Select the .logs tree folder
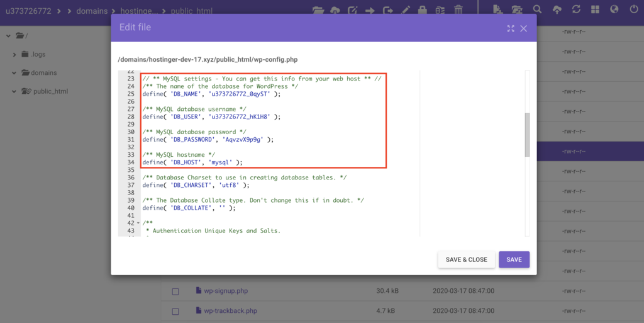The height and width of the screenshot is (323, 644). click(x=34, y=54)
